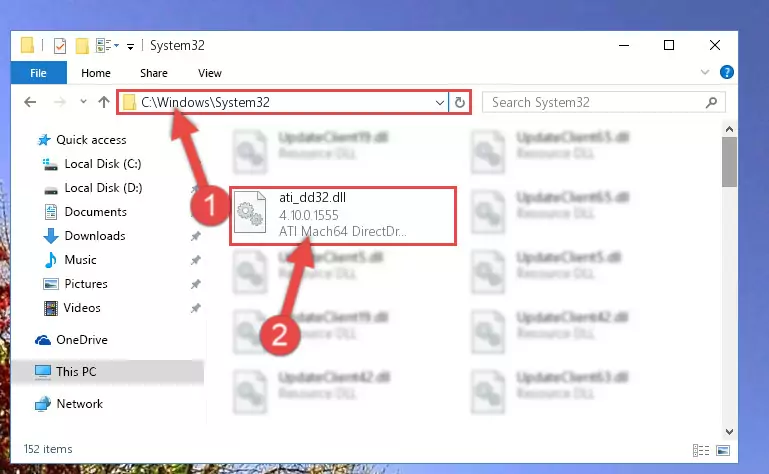Go back using the back arrow
The width and height of the screenshot is (769, 474).
[30, 102]
